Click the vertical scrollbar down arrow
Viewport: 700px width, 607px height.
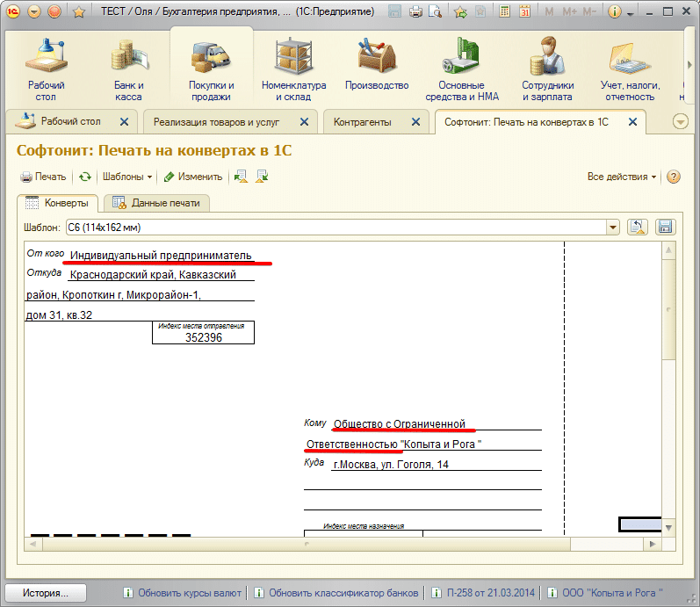668,527
